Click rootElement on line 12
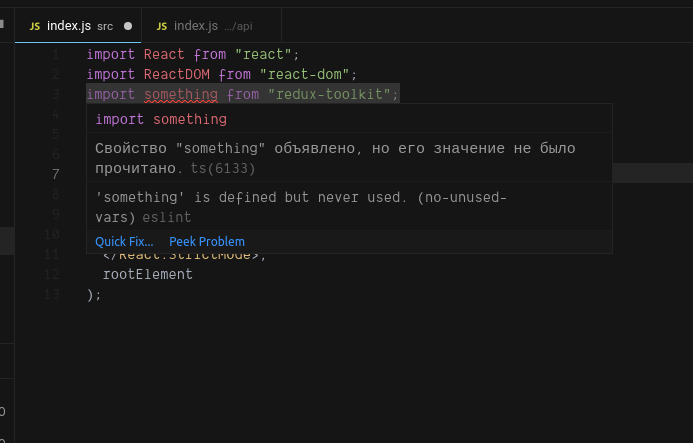This screenshot has width=693, height=443. [148, 275]
